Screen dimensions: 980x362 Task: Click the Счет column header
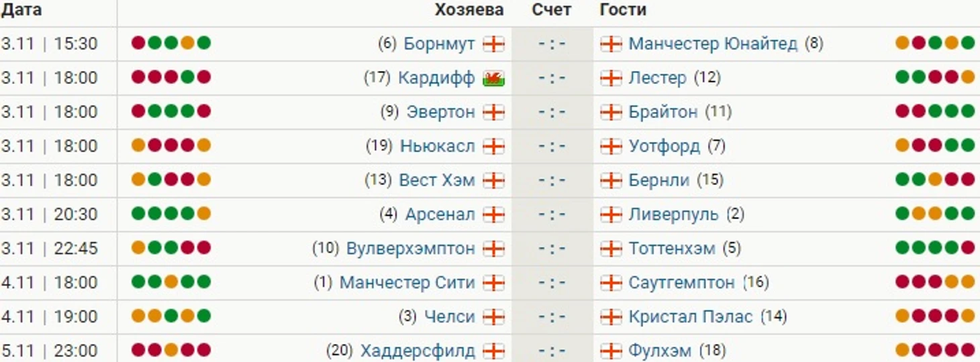[x=552, y=10]
